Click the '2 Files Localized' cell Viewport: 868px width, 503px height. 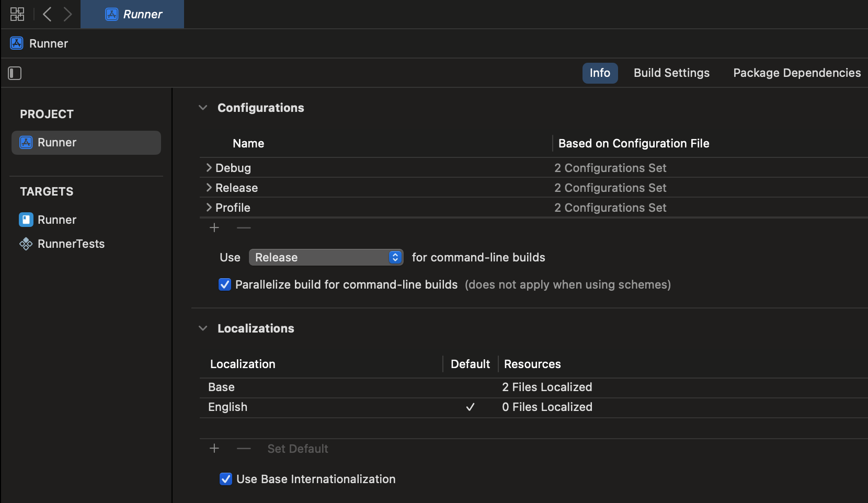(x=547, y=387)
